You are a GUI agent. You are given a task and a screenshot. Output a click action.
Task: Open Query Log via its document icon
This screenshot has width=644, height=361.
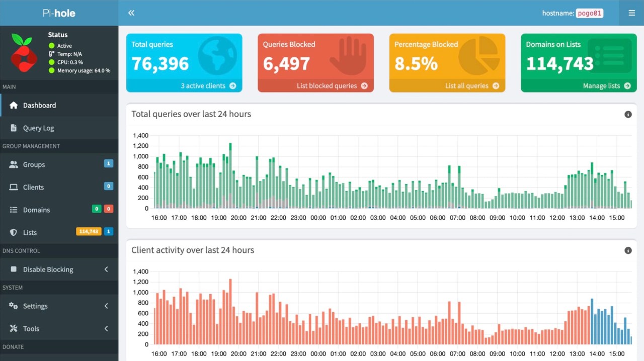tap(14, 128)
